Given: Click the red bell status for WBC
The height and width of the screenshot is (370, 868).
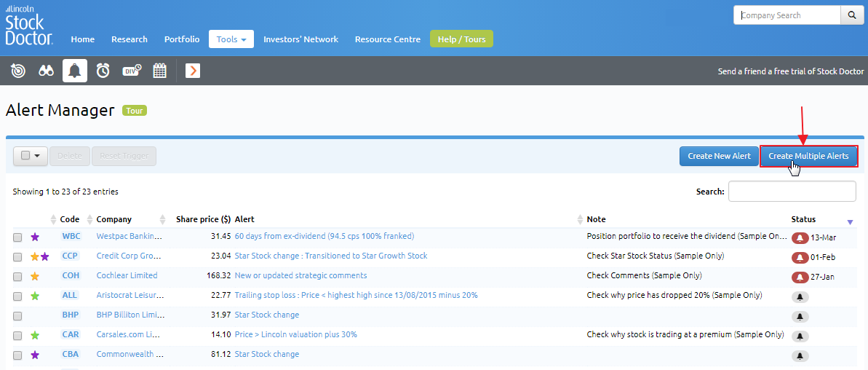Looking at the screenshot, I should point(800,237).
